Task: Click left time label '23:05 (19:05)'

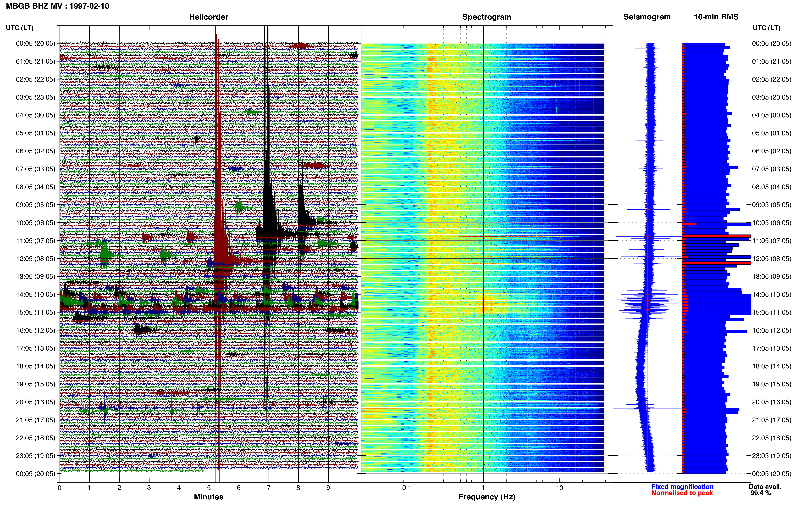Action: click(35, 456)
